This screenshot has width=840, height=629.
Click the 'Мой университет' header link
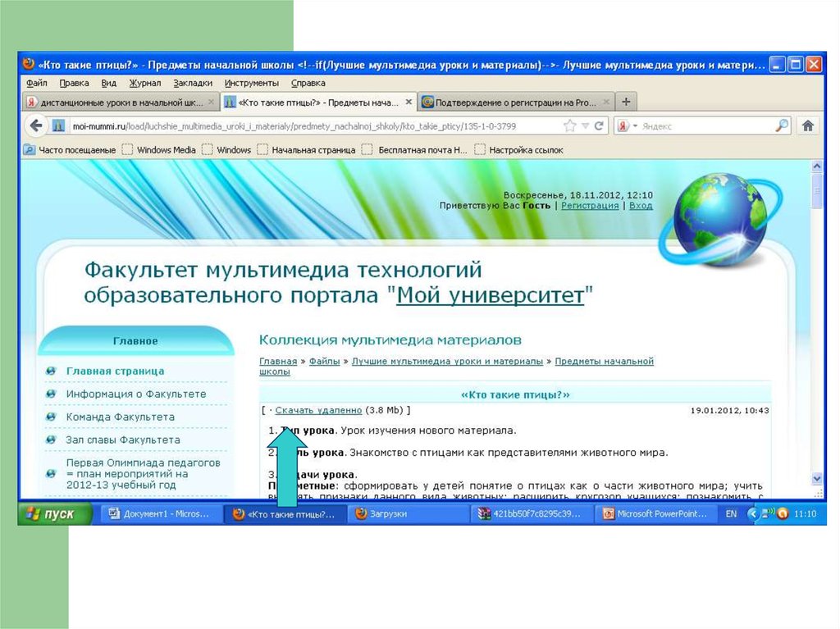coord(490,296)
